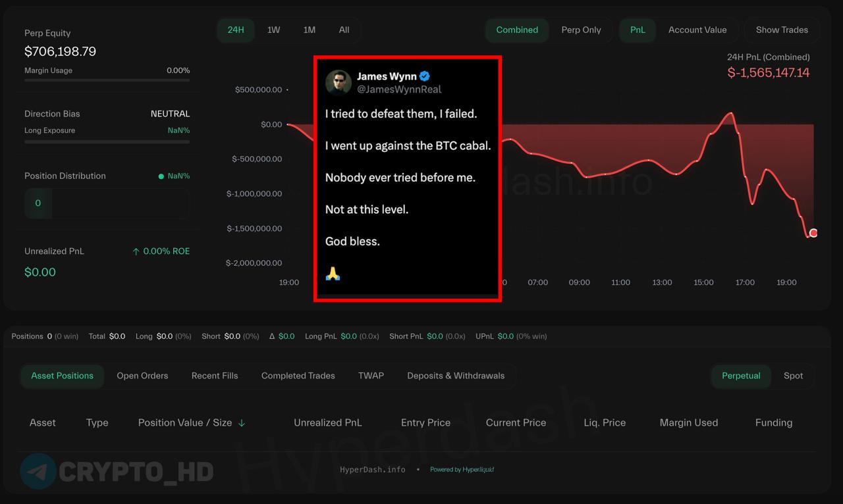The image size is (843, 504).
Task: Show the All timeframe
Action: tap(344, 30)
